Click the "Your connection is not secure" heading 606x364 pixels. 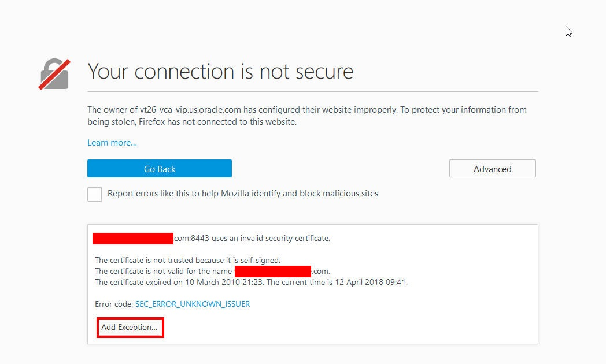(220, 71)
